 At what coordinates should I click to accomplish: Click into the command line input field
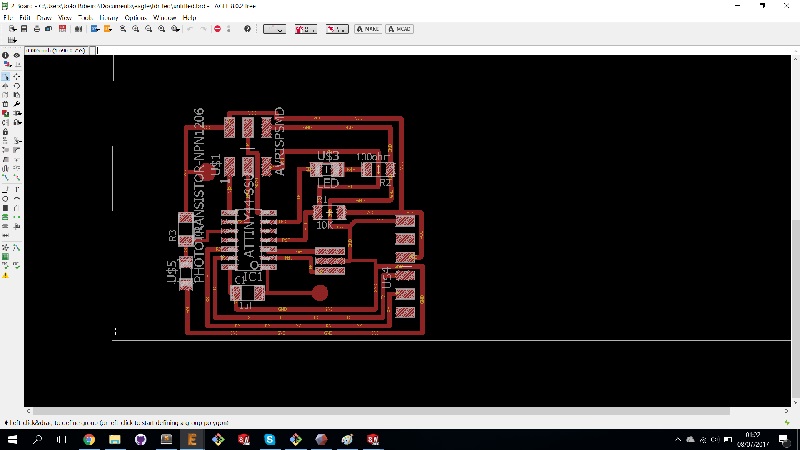(444, 51)
